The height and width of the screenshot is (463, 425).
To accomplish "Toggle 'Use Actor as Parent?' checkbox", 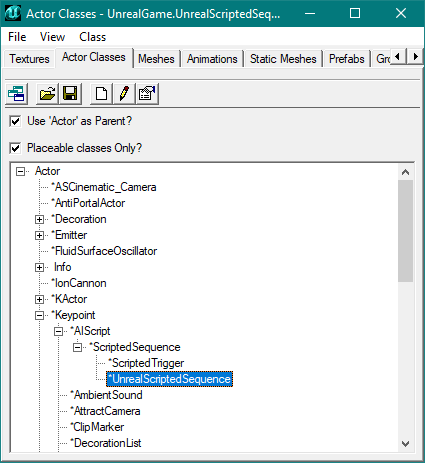I will pos(15,121).
